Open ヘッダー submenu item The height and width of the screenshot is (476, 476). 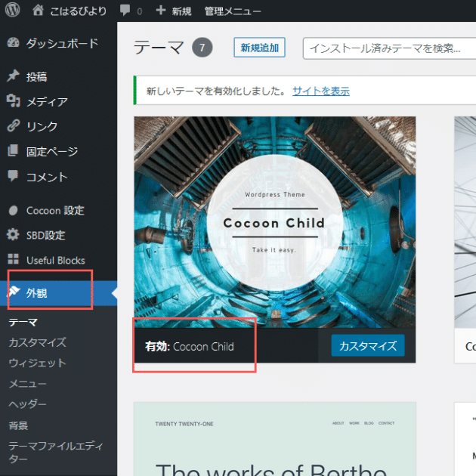(x=28, y=404)
